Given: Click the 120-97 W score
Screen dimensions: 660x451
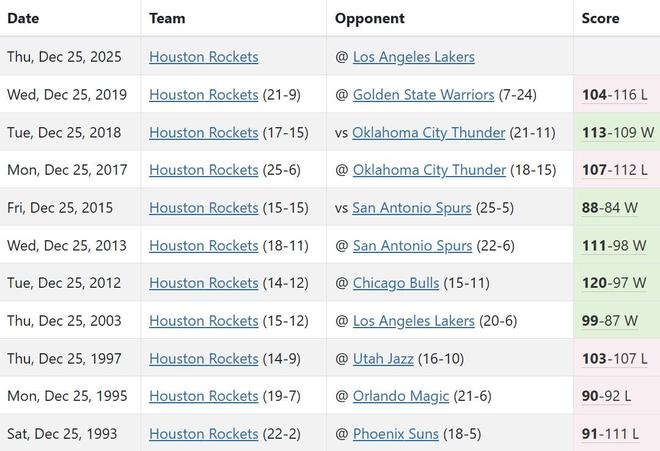Looking at the screenshot, I should pyautogui.click(x=614, y=283).
